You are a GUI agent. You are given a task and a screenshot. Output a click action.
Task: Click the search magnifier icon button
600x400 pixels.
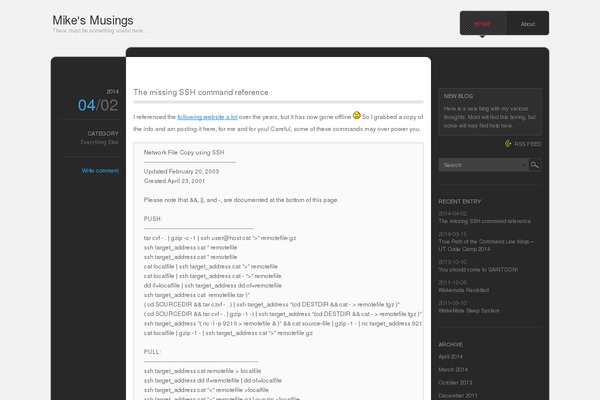[x=535, y=165]
